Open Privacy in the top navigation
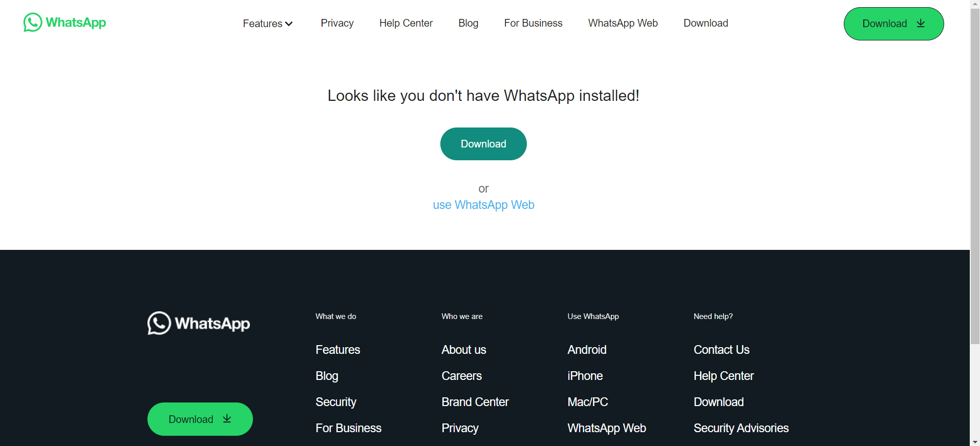The image size is (980, 446). (x=337, y=23)
